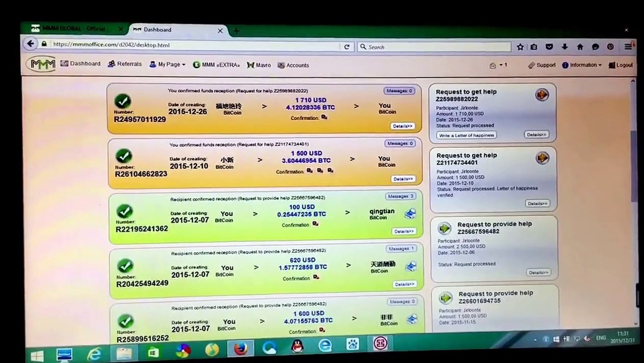Reload the current page
The width and height of the screenshot is (644, 363).
(347, 47)
